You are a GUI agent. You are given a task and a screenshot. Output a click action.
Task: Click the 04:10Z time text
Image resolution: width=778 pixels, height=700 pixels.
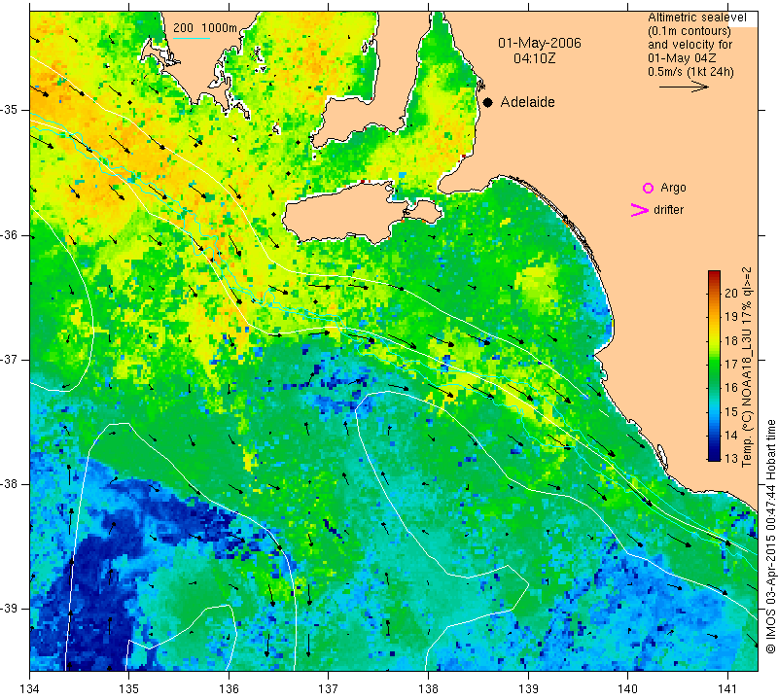534,58
